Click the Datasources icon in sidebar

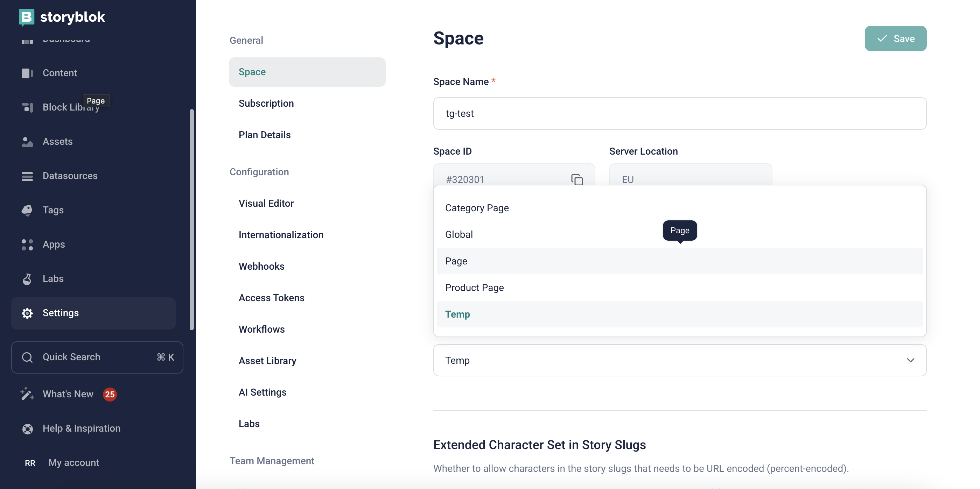(26, 176)
